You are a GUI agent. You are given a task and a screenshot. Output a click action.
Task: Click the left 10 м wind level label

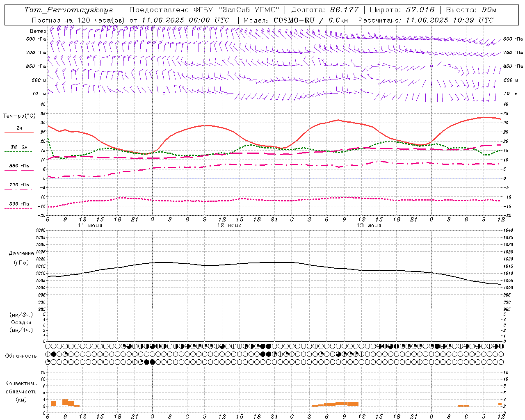coord(39,94)
